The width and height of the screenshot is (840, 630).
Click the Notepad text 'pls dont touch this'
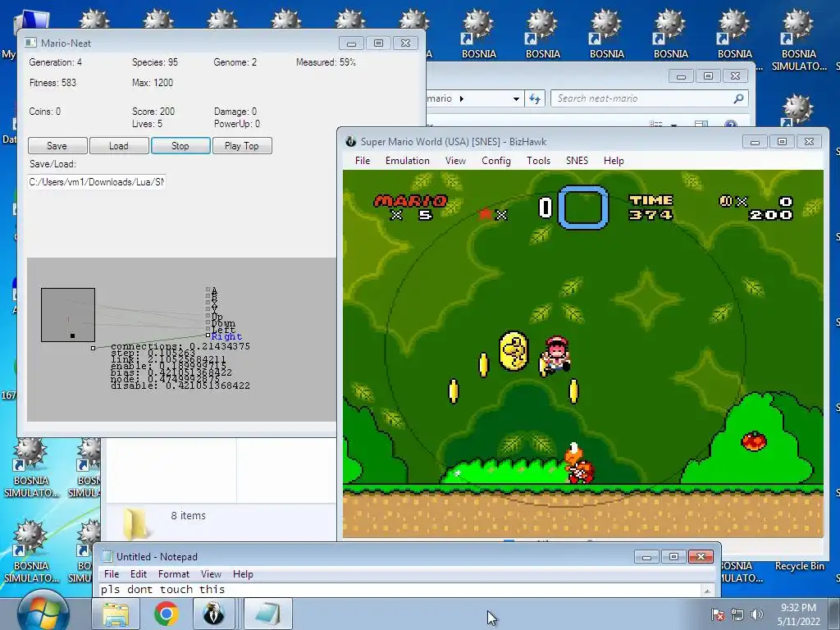click(x=163, y=589)
